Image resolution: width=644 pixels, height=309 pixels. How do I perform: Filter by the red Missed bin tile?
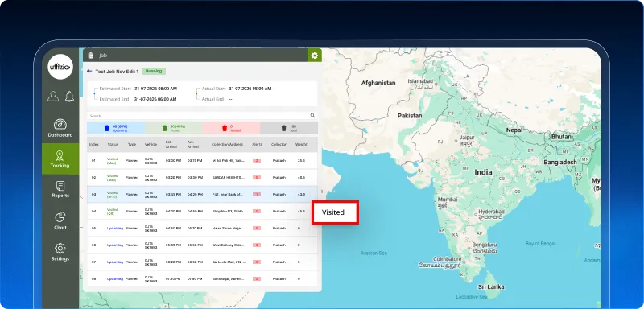tap(231, 128)
